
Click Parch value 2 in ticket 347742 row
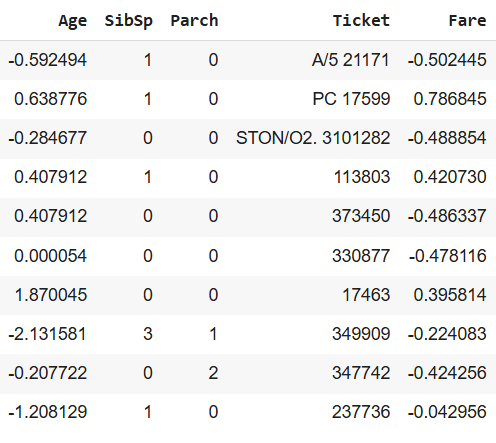pyautogui.click(x=213, y=373)
